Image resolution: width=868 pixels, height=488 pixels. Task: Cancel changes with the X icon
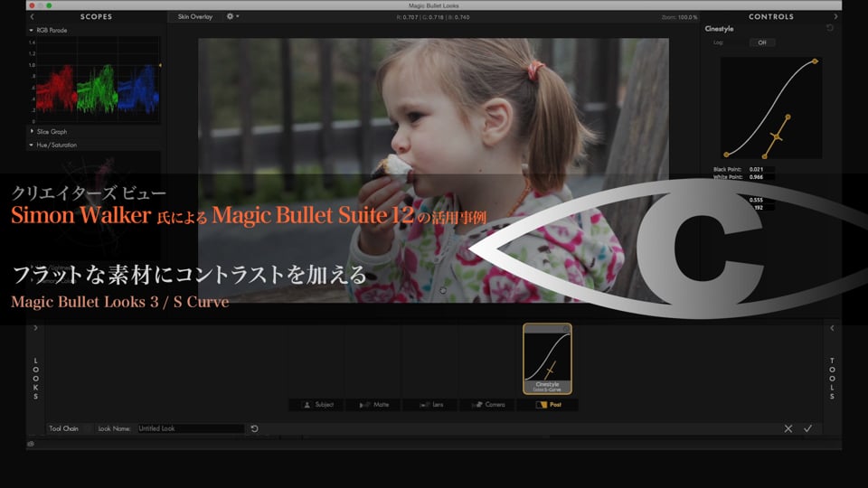(788, 428)
